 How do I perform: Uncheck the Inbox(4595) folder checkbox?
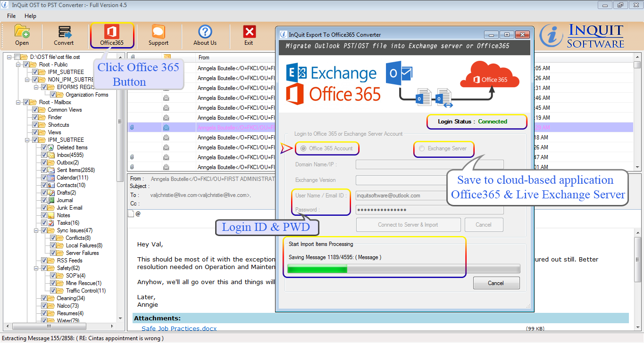coord(44,155)
